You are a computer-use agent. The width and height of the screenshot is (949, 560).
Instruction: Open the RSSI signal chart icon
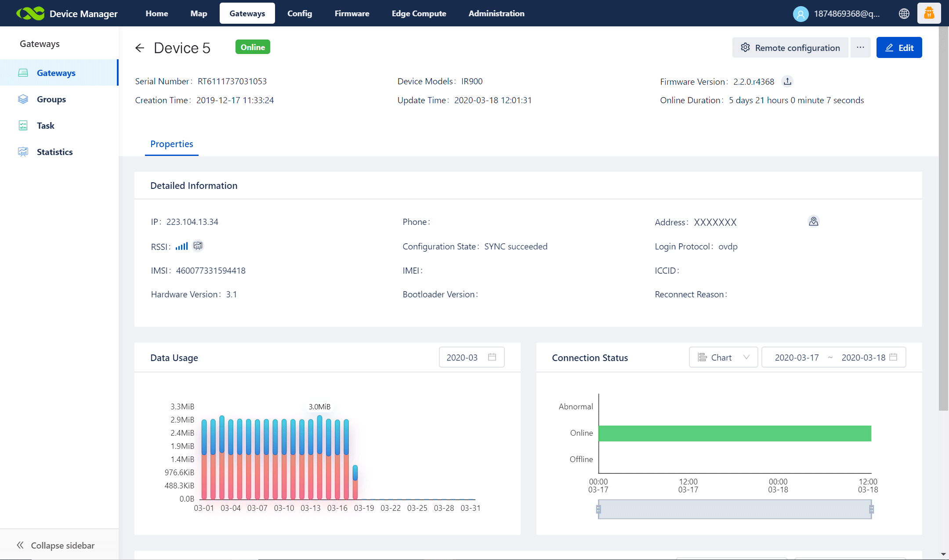click(x=198, y=246)
